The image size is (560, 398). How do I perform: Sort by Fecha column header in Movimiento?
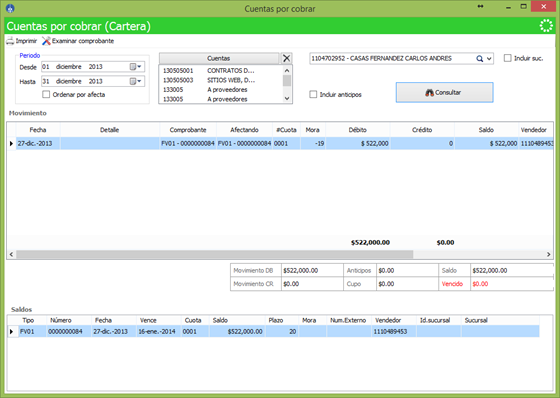tap(38, 130)
